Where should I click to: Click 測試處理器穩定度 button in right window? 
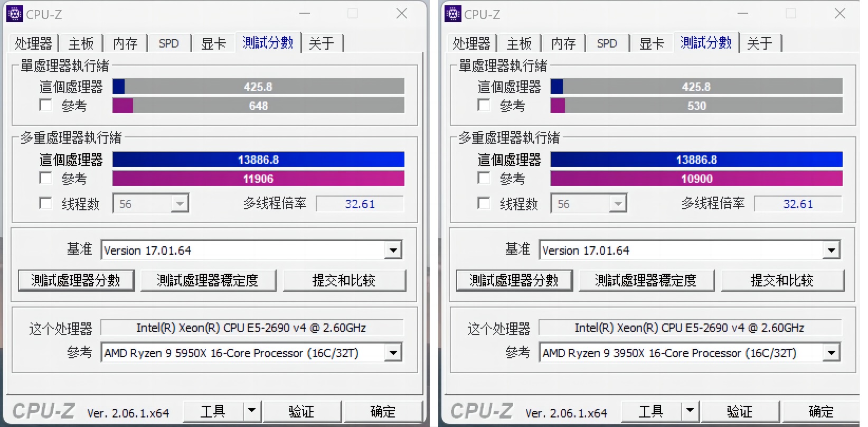646,280
